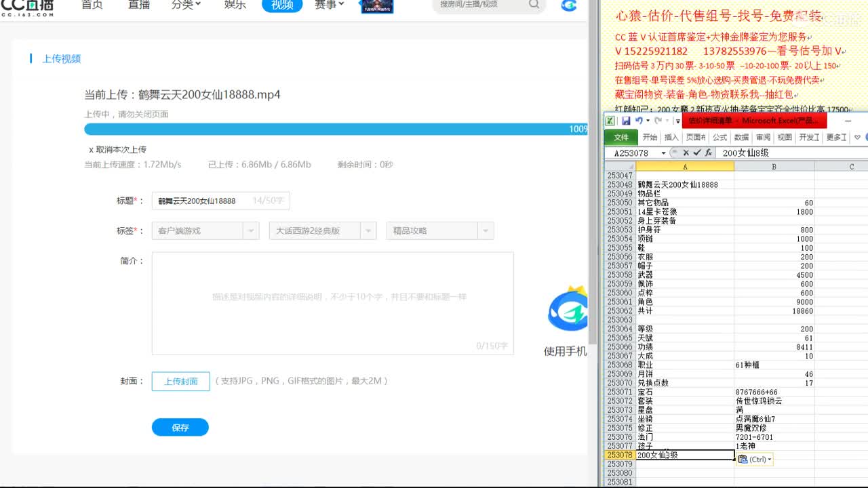Click the ribbon minimize heart-shaped icon
This screenshot has width=868, height=488.
tap(857, 137)
